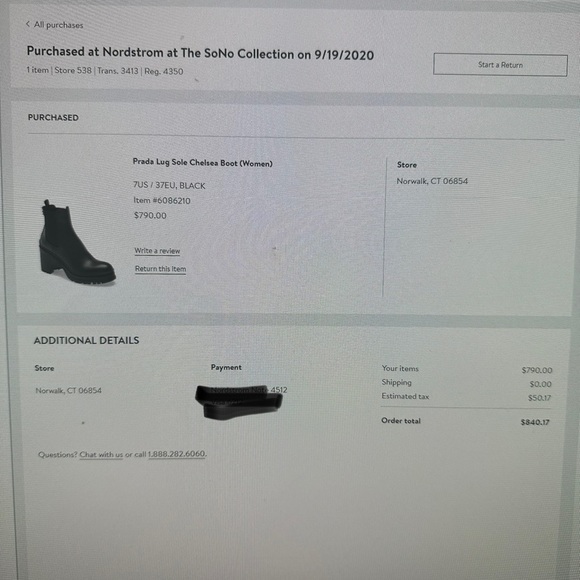This screenshot has height=580, width=580.
Task: Click the purchase heading dated 9/19/2020
Action: pos(200,53)
